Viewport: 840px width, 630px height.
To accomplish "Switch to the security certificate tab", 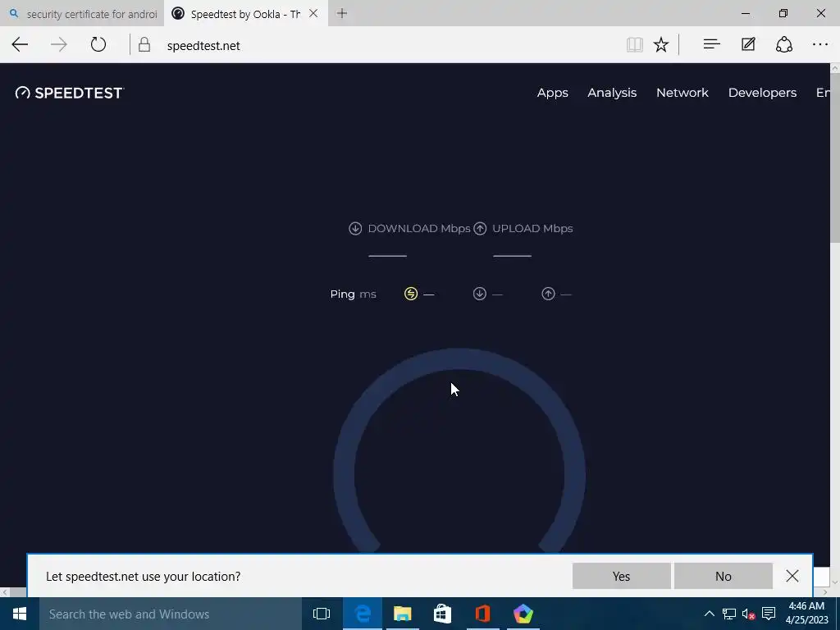I will click(x=82, y=14).
